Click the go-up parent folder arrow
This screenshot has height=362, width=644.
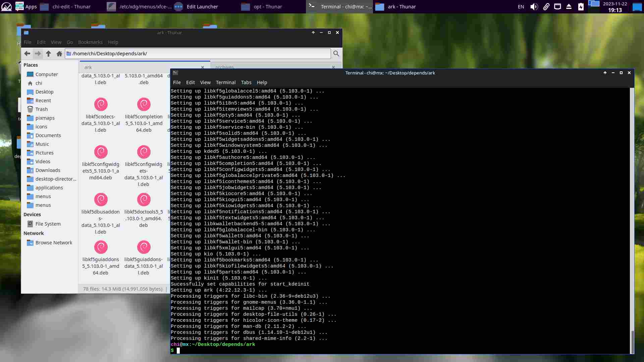(48, 54)
